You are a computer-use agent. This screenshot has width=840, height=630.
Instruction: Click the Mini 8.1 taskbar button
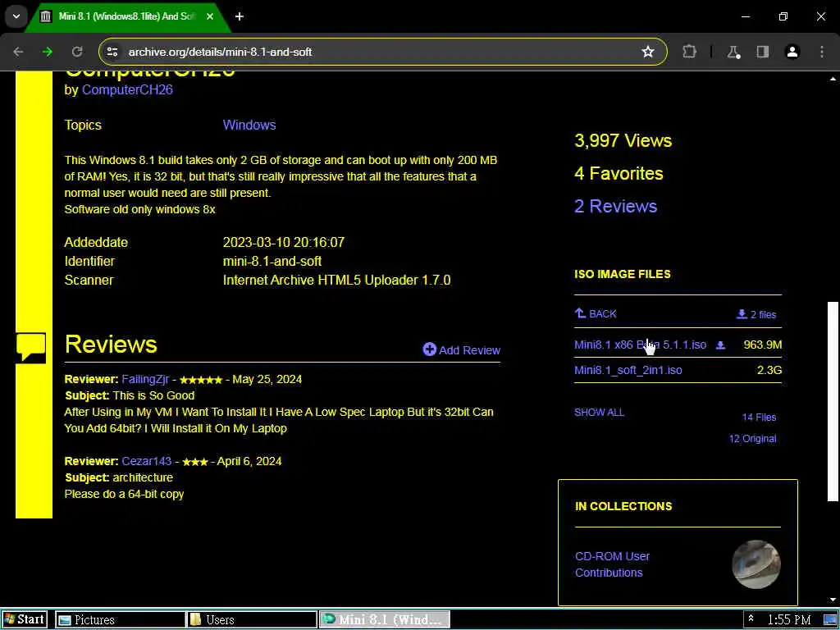click(385, 620)
